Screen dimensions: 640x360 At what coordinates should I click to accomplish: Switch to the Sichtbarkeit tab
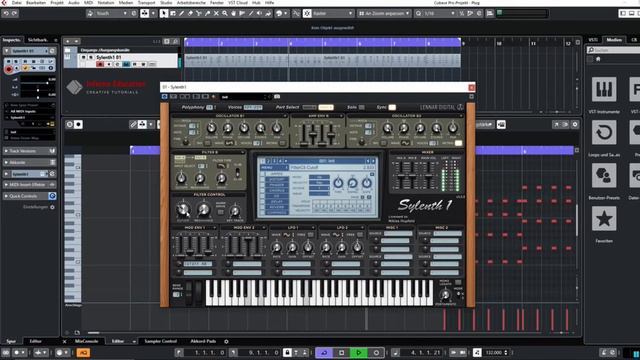[38, 40]
